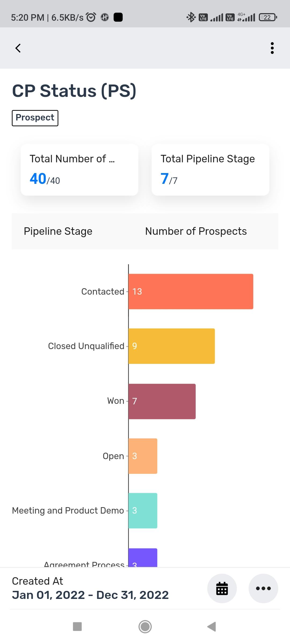Open the Total Pipeline Stage card
Viewport: 290px width, 644px height.
[210, 170]
